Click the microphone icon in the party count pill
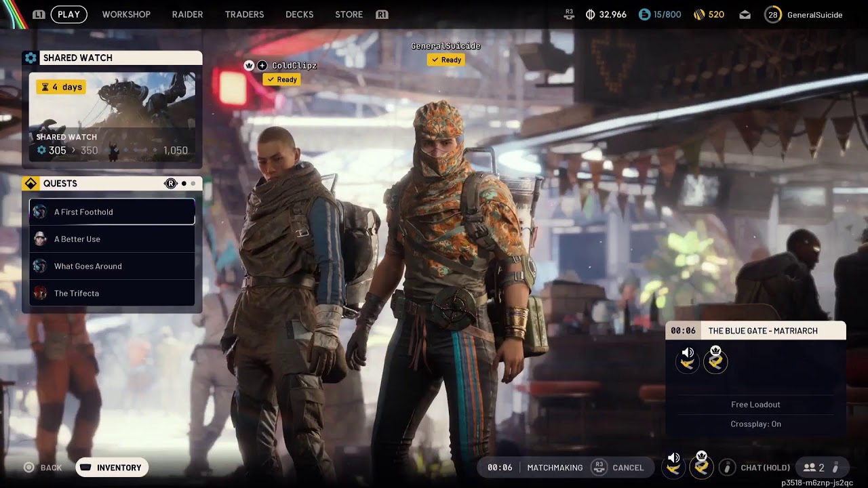The image size is (868, 488). tap(836, 467)
